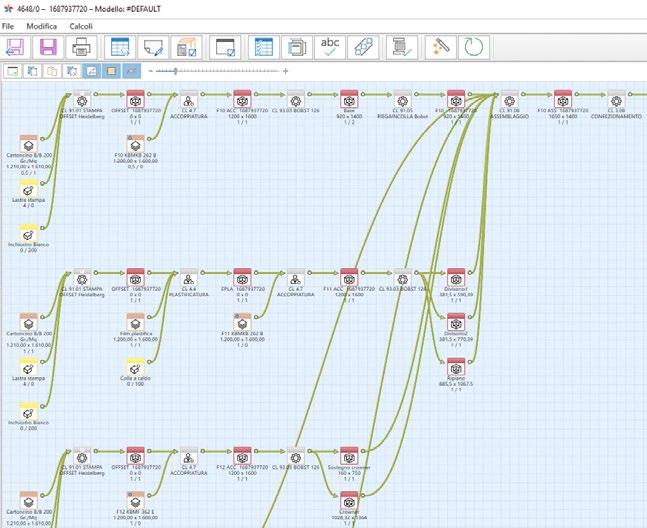Click the diagonal blocks icon
The height and width of the screenshot is (528, 647).
tap(363, 47)
